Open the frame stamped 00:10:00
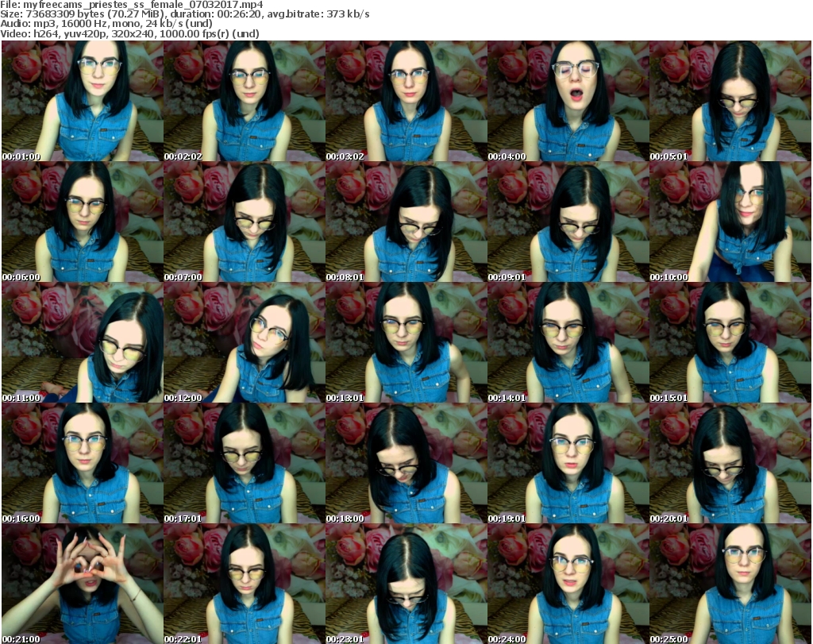 click(730, 222)
